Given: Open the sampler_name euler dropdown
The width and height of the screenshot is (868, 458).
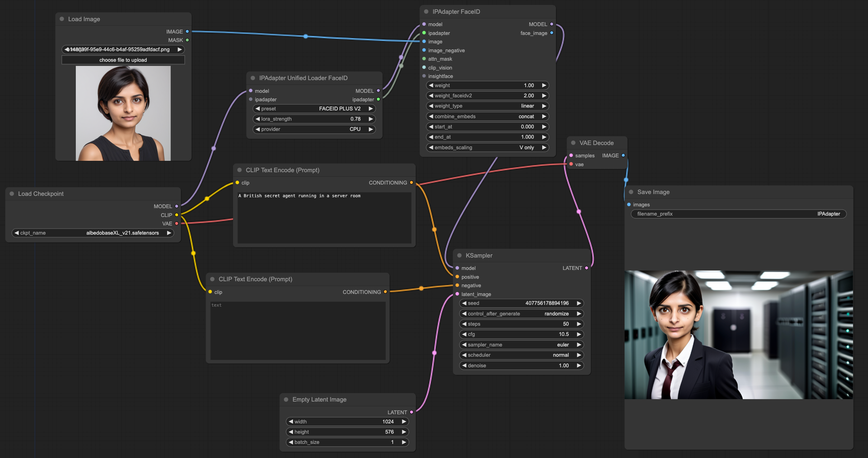Looking at the screenshot, I should [521, 345].
